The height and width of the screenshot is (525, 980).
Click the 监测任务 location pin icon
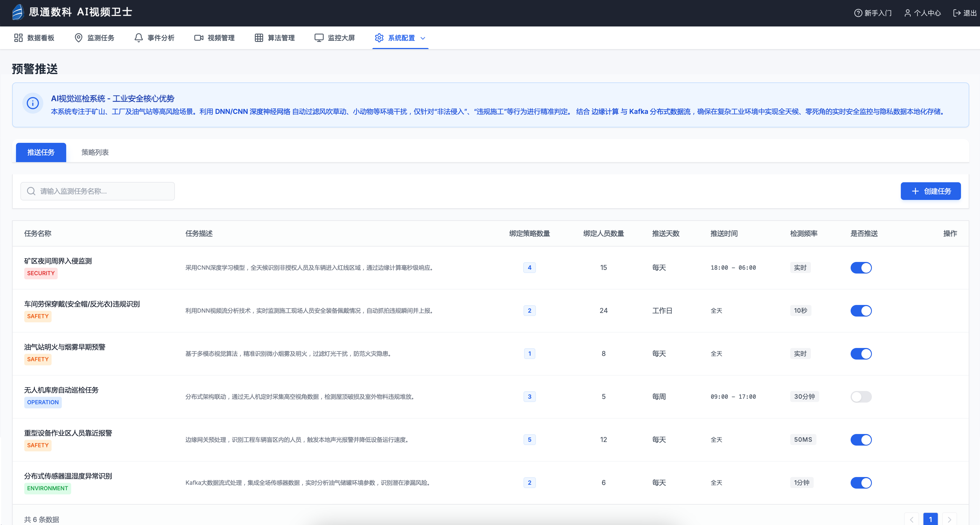[x=78, y=38]
